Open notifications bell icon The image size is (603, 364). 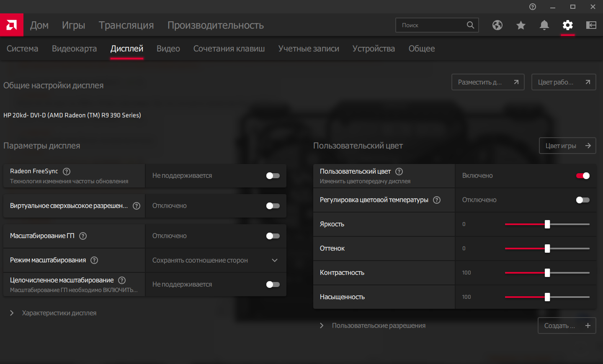pyautogui.click(x=544, y=25)
